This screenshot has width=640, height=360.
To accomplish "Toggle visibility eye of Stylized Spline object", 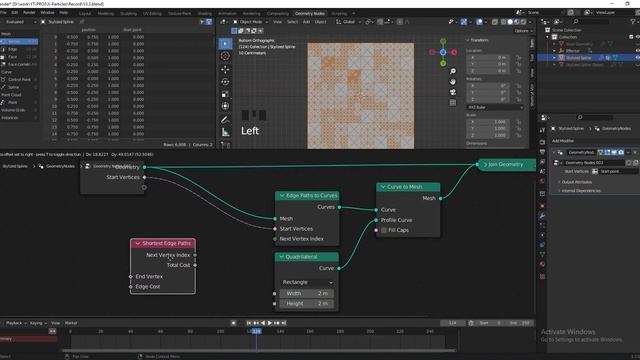I will click(637, 58).
